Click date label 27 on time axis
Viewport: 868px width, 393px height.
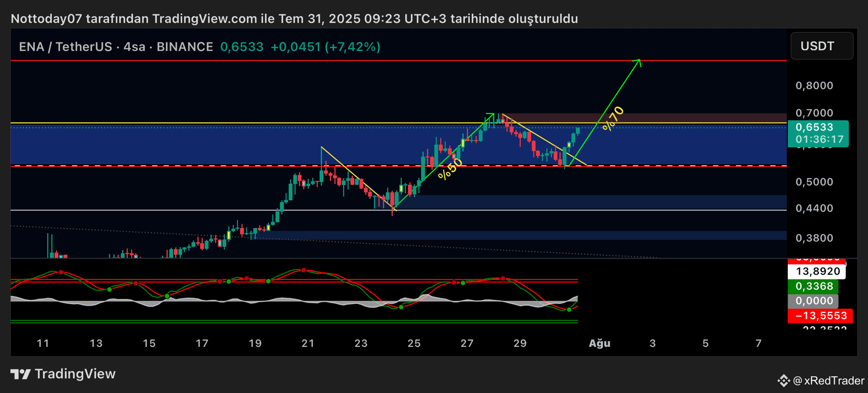click(x=467, y=343)
